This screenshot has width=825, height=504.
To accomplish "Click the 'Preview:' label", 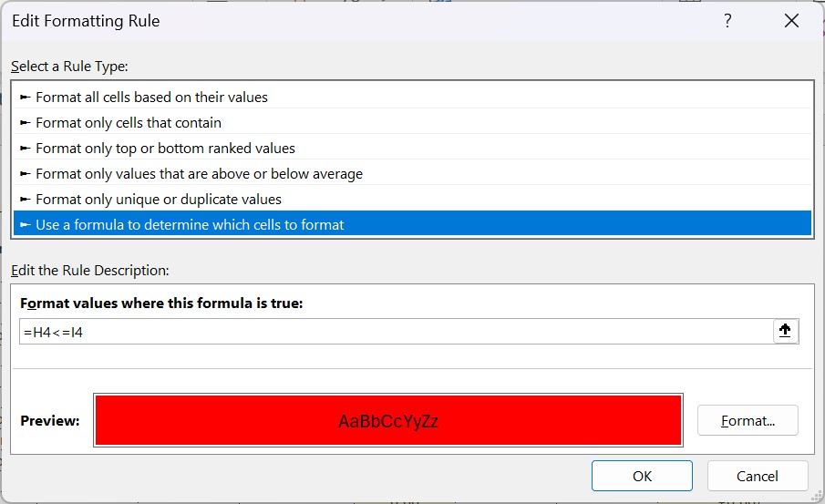I will [50, 421].
